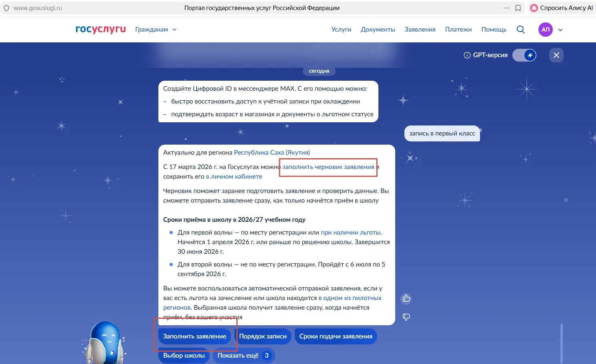Open the Помощь menu
The image size is (596, 364).
[x=494, y=30]
